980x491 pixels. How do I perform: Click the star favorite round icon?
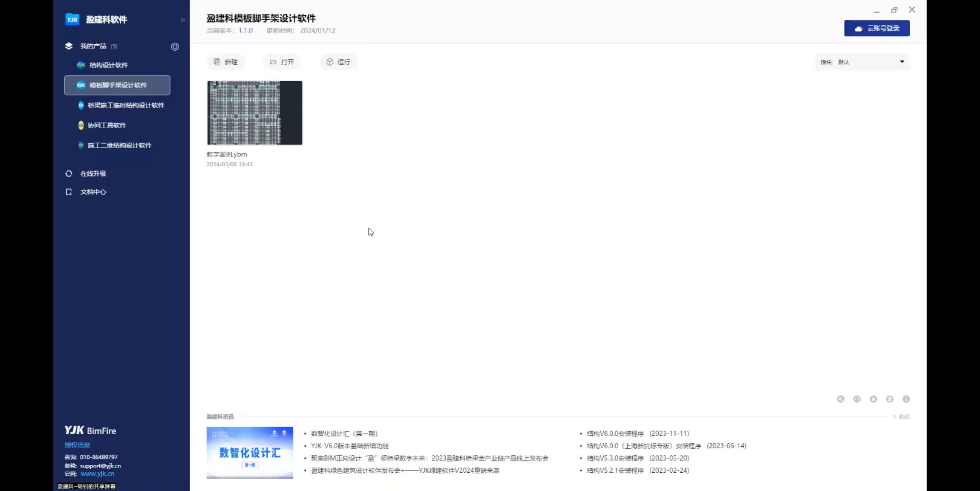point(873,399)
